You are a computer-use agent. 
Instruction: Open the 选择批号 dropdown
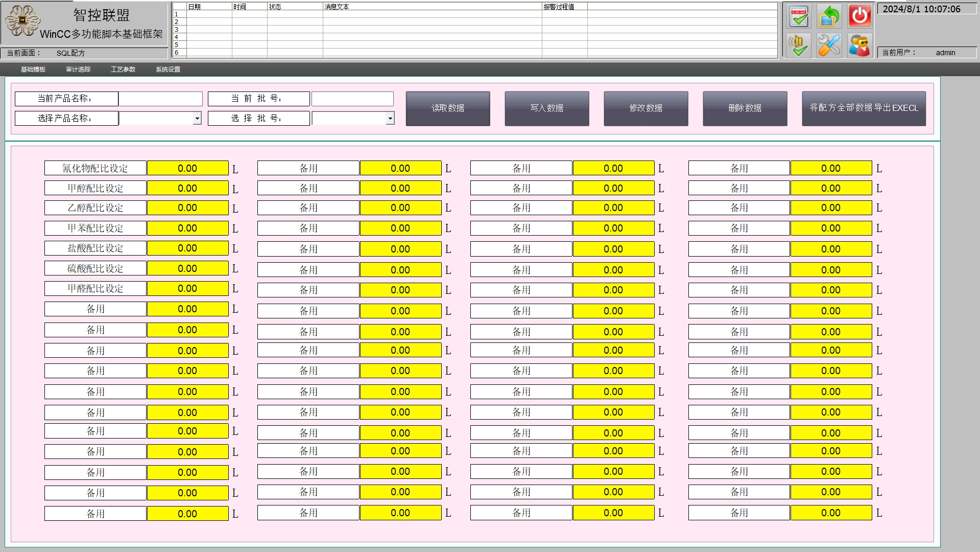click(390, 118)
